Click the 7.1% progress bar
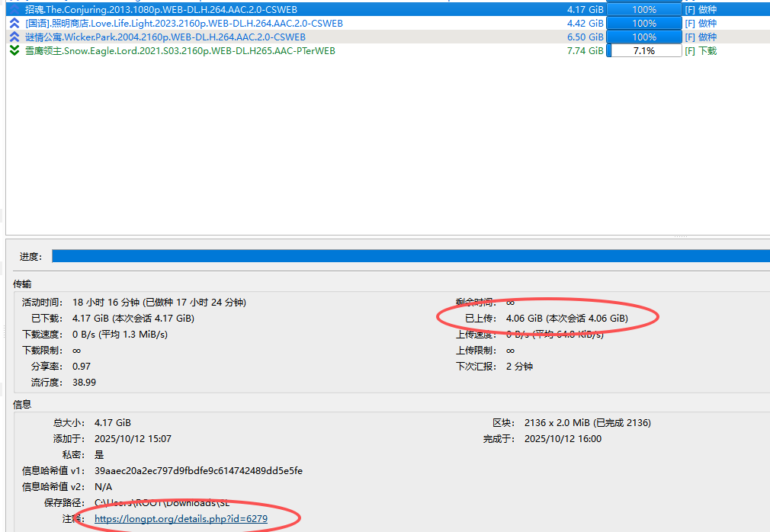The height and width of the screenshot is (532, 770). point(643,51)
